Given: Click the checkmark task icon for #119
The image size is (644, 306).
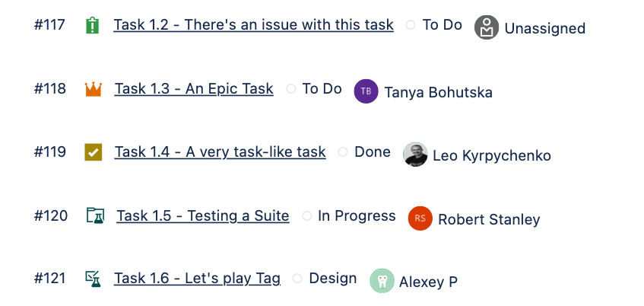Looking at the screenshot, I should click(x=93, y=152).
